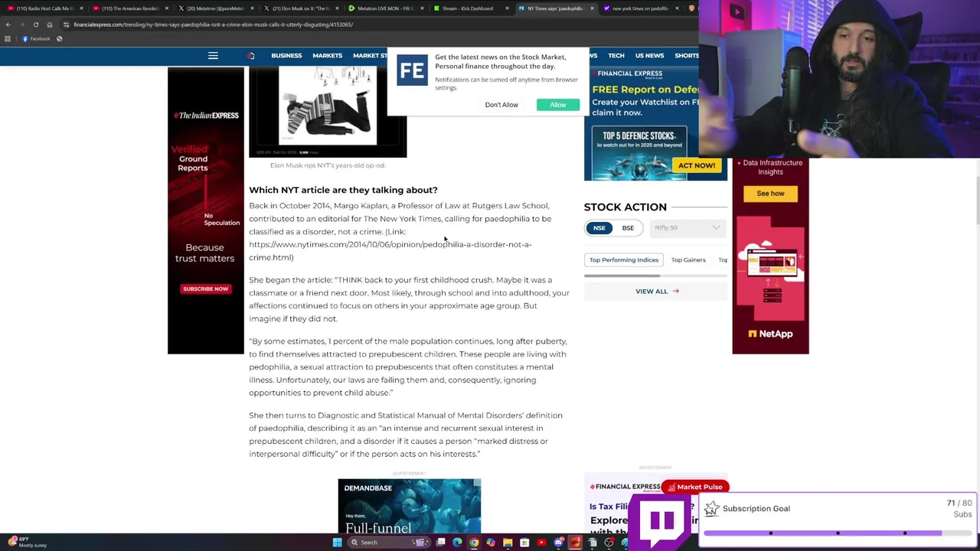Screen dimensions: 980x551
Task: Click the arrow beside VIEW ALL
Action: click(675, 291)
